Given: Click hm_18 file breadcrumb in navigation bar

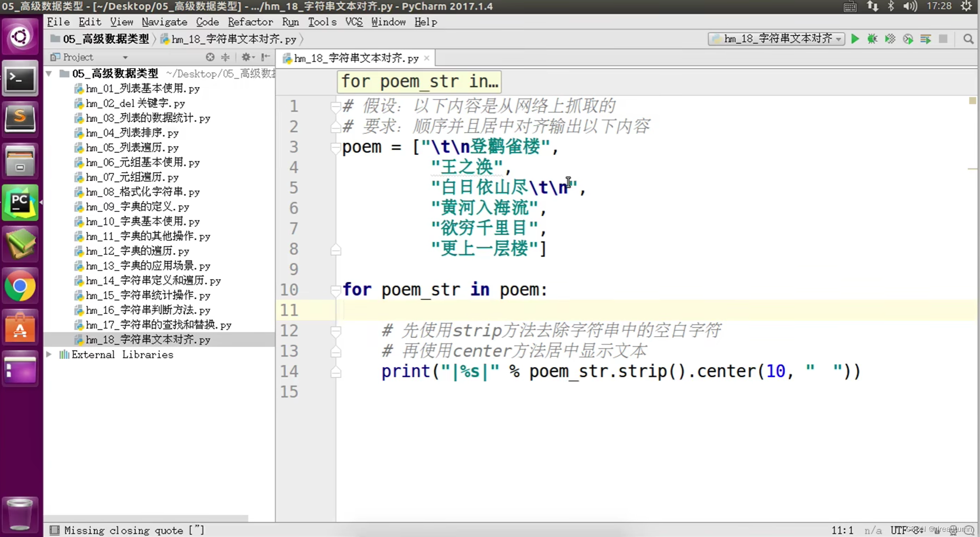Looking at the screenshot, I should [x=228, y=39].
